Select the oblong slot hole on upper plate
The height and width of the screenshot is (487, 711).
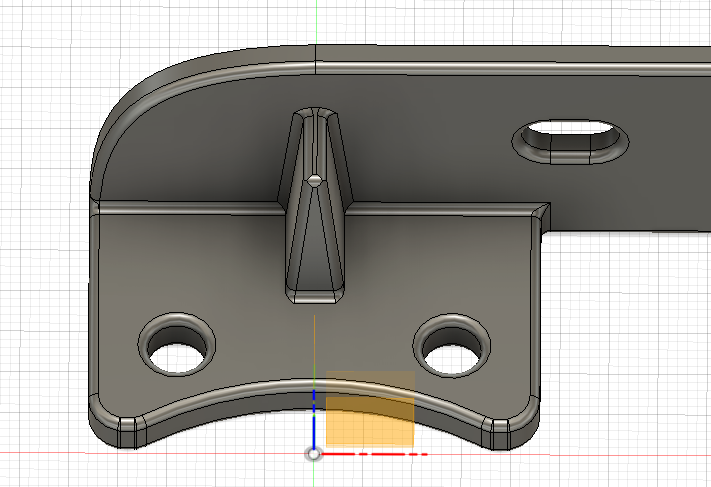(x=570, y=141)
